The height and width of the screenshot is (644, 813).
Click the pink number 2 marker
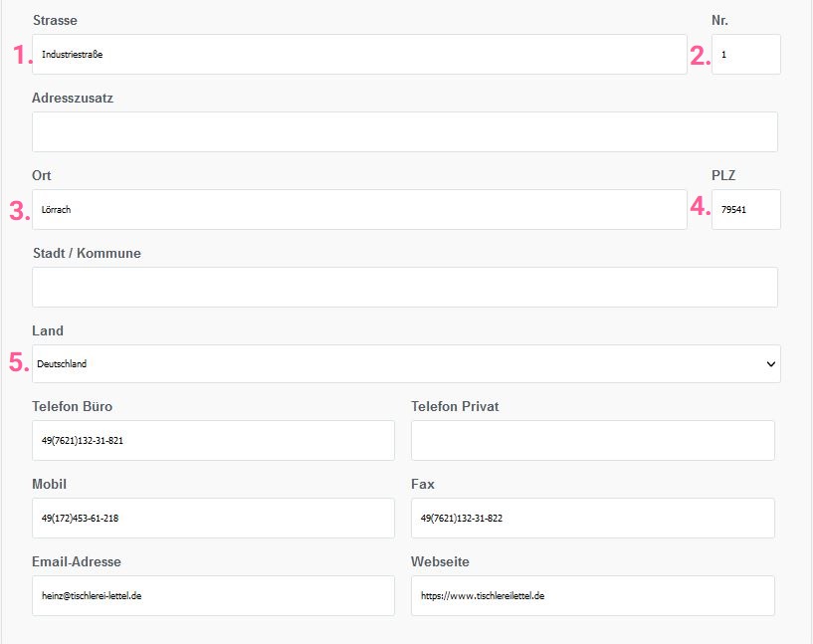(700, 56)
